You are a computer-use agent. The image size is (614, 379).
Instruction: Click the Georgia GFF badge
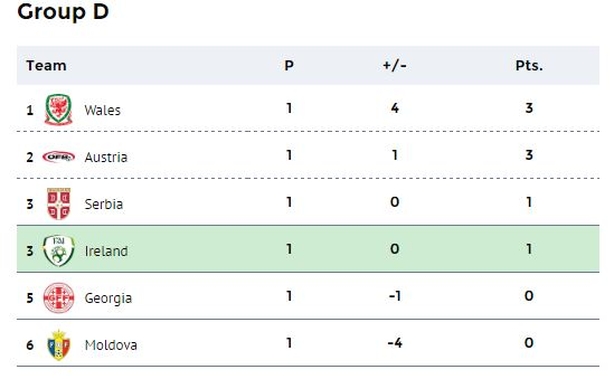click(58, 298)
